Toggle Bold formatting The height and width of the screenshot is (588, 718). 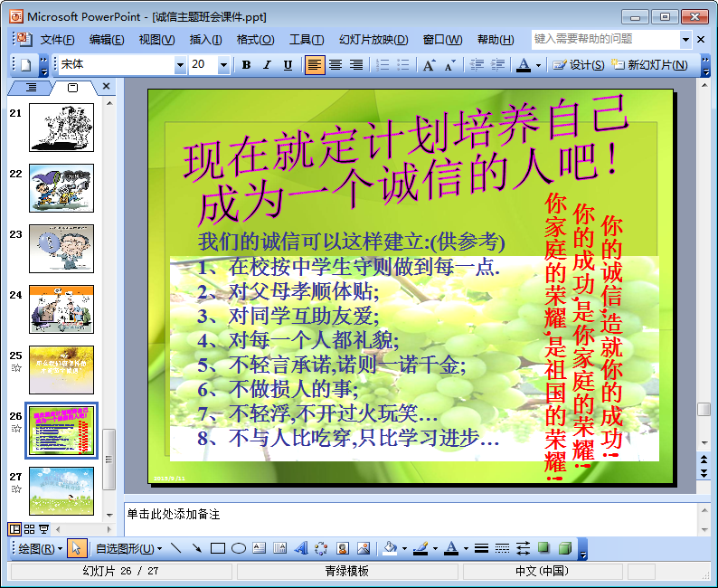coord(246,65)
